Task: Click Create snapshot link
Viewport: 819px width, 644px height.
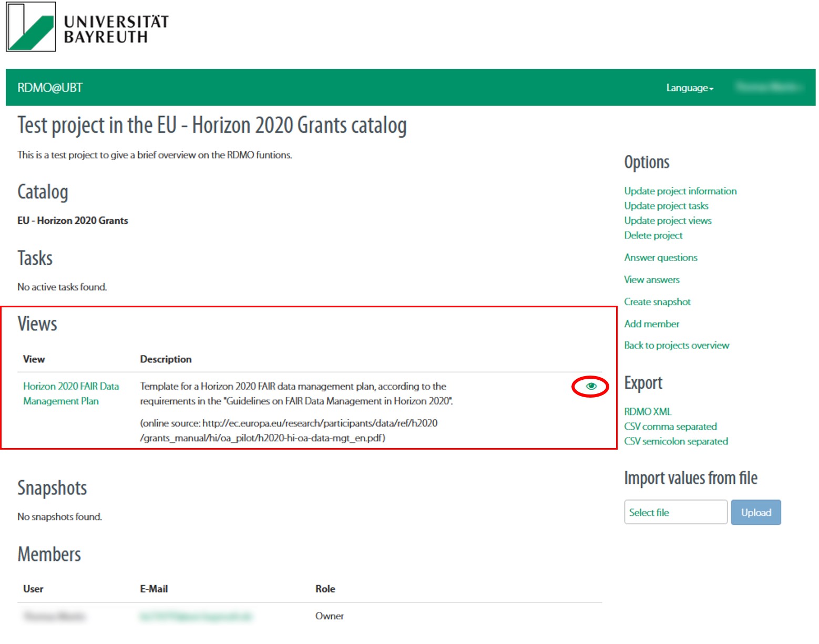Action: tap(657, 302)
